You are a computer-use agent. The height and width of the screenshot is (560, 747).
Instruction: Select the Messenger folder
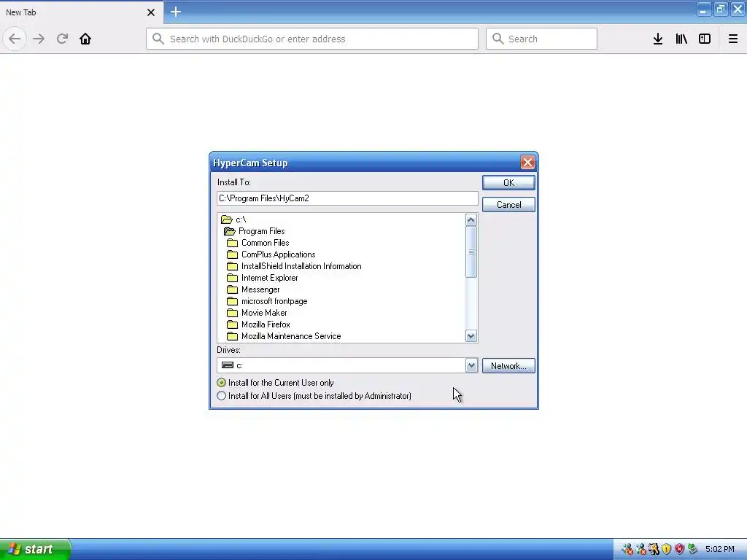253,289
